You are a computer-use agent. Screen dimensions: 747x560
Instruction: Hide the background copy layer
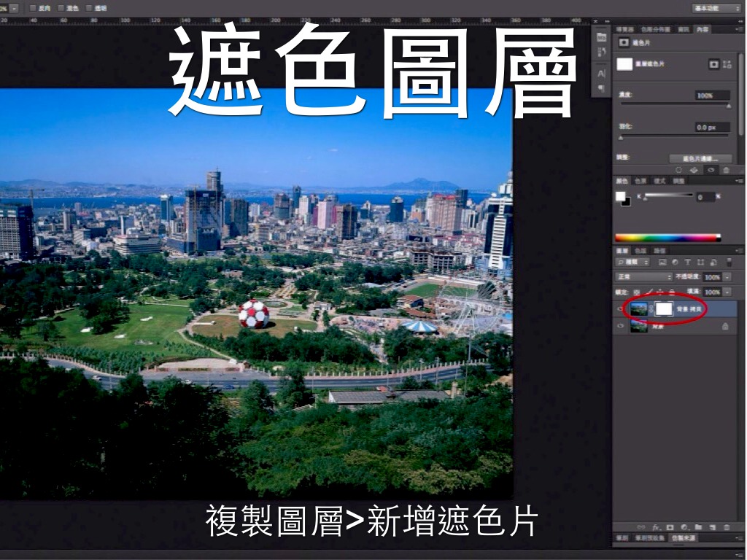click(x=621, y=308)
